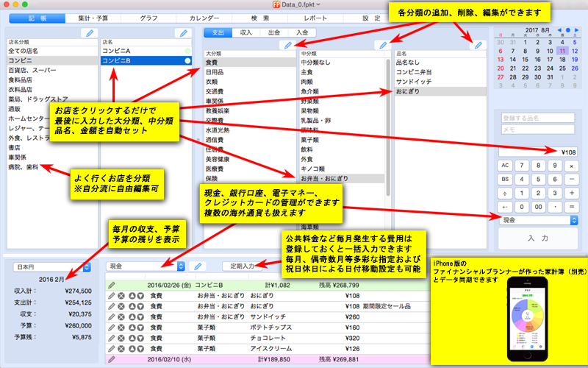Select 日用品 in the 大分類 list
Screen dimensions: 588x368
pos(250,72)
